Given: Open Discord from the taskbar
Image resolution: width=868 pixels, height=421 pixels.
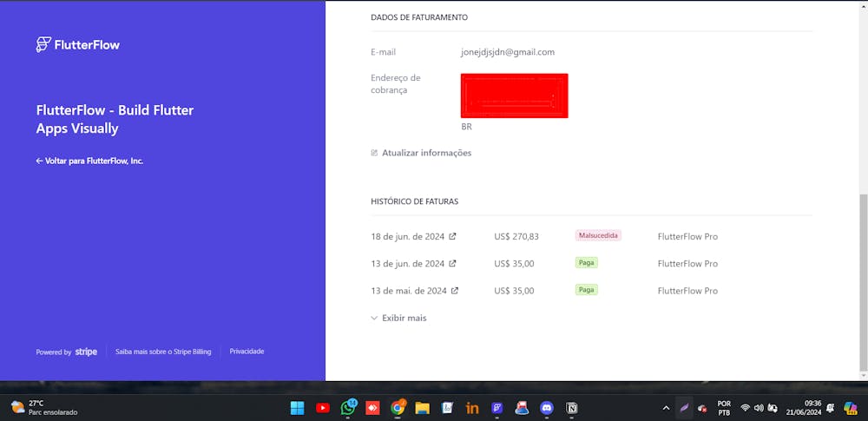Looking at the screenshot, I should [x=547, y=408].
